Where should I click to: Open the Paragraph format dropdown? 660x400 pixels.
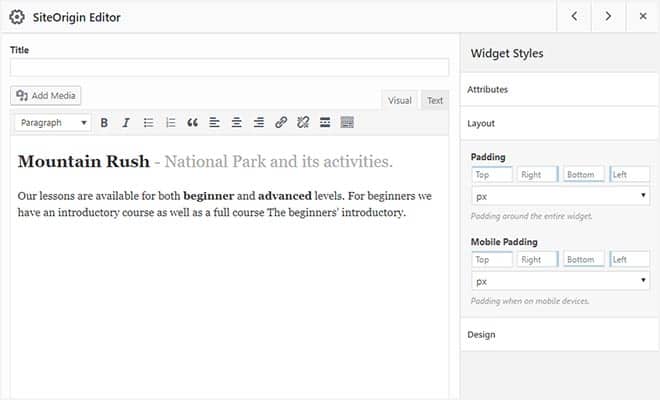click(53, 123)
